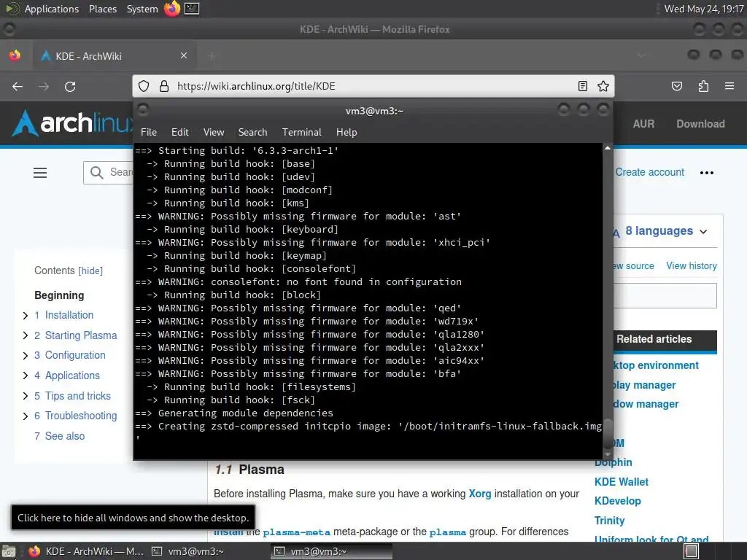Click the terminal scrollbar up arrow
Image resolution: width=747 pixels, height=560 pixels.
[608, 148]
